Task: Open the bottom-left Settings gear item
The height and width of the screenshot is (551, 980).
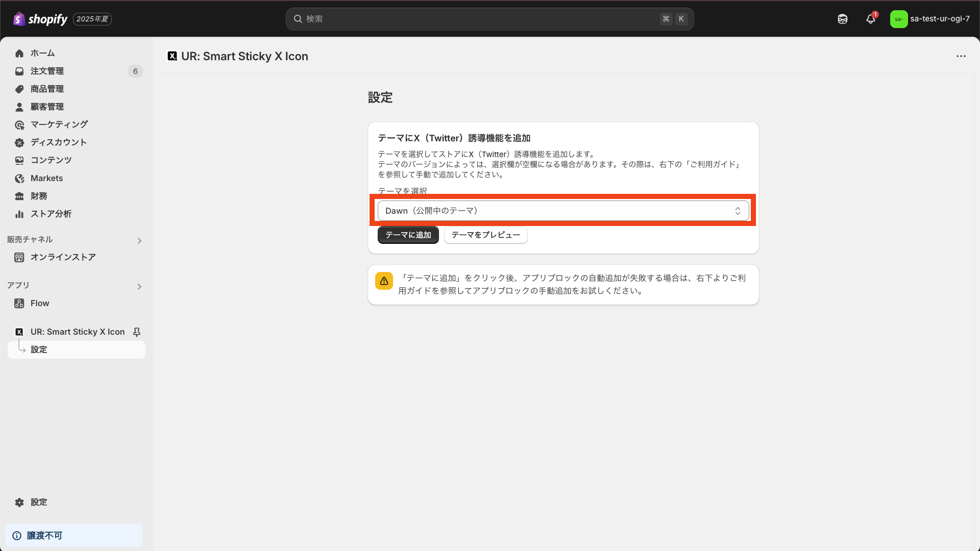Action: tap(38, 502)
